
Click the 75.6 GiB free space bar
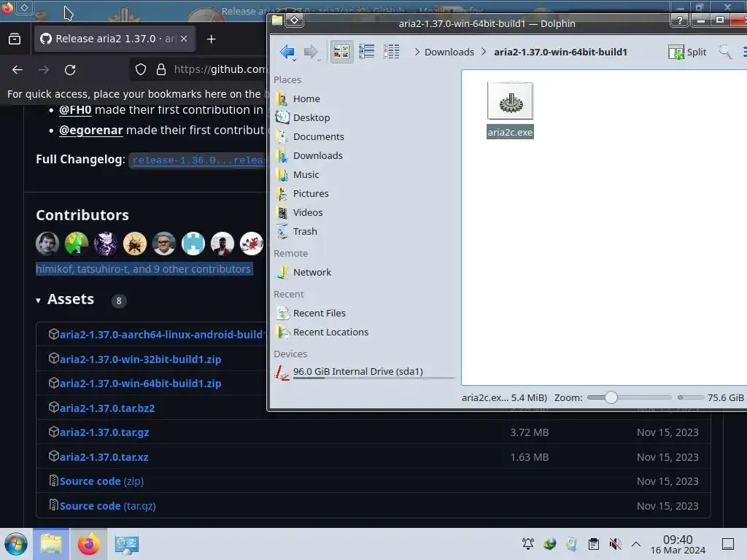click(690, 397)
